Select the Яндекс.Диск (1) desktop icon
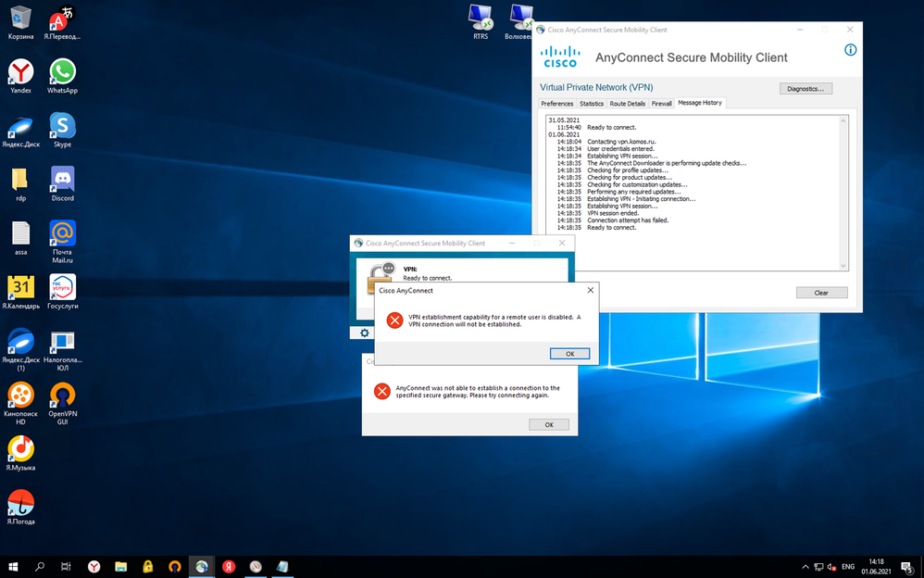Screen dimensions: 924x578 [20, 349]
